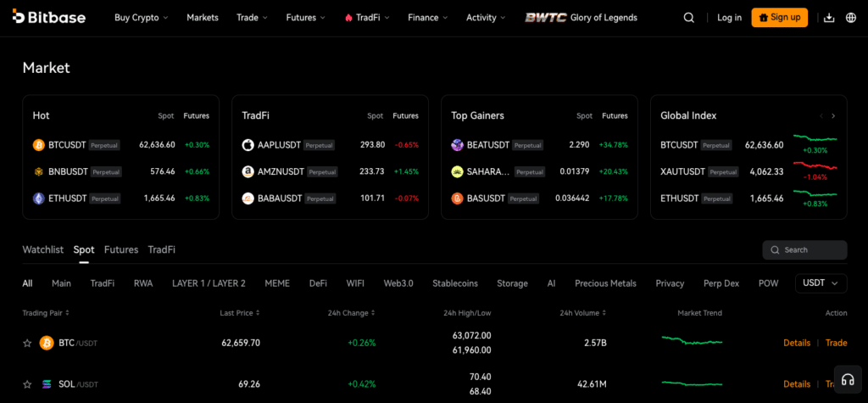This screenshot has height=403, width=868.
Task: Click the BEATUSDT coin icon
Action: pyautogui.click(x=457, y=145)
